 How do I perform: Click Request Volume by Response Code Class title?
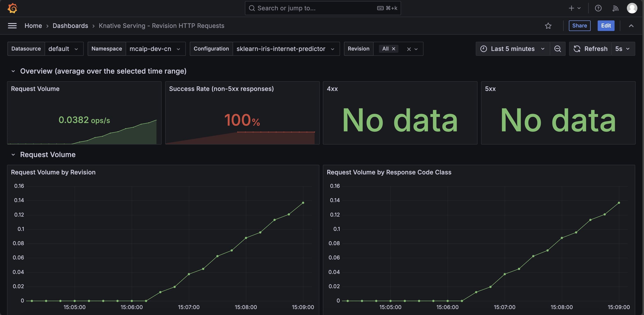pyautogui.click(x=389, y=172)
